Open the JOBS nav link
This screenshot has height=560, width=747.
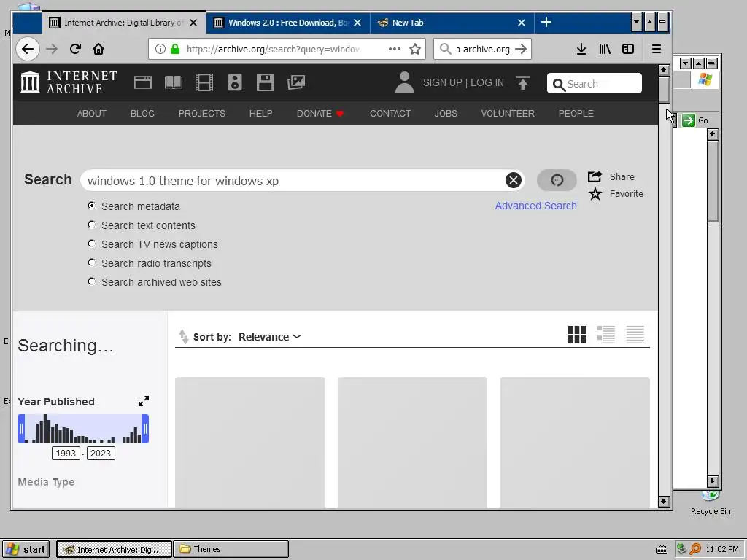(446, 113)
